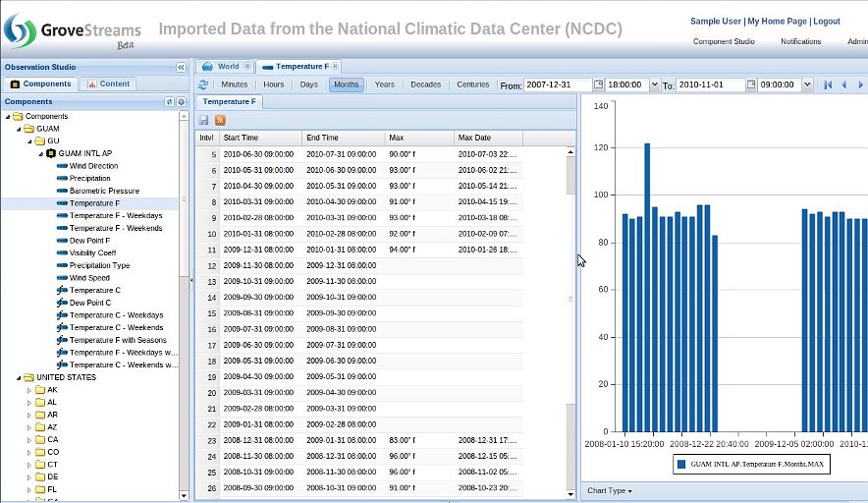Click the To date input field
868x503 pixels.
[x=710, y=85]
